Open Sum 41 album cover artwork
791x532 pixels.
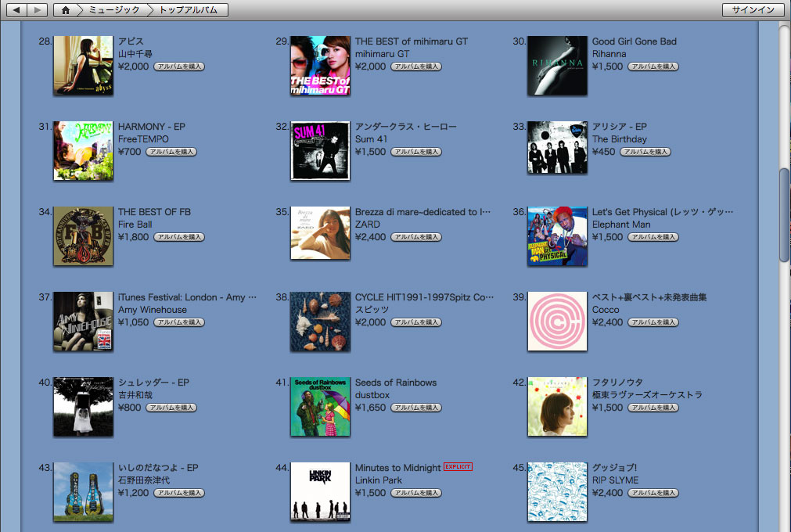coord(320,151)
